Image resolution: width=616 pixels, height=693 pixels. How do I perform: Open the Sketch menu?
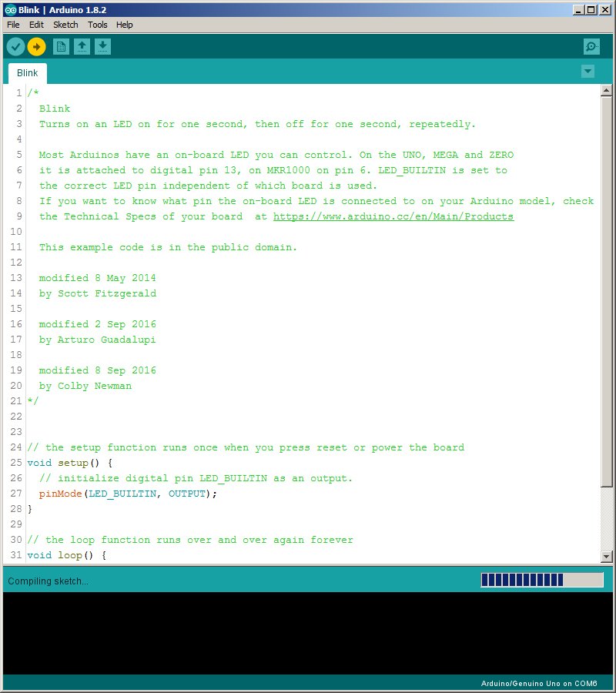(65, 25)
